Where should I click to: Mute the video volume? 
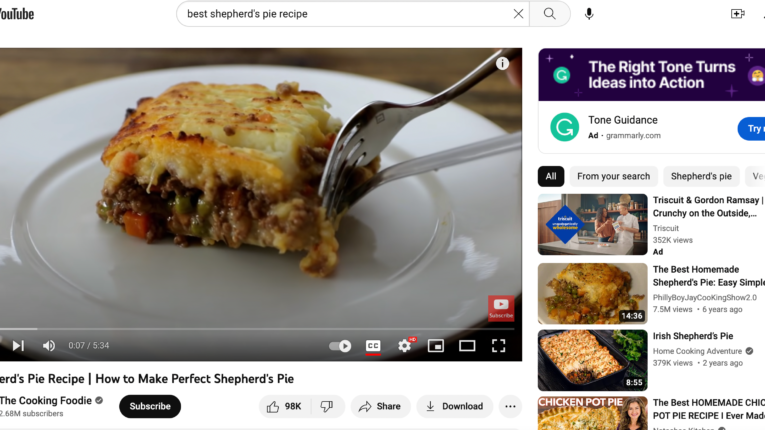(49, 346)
